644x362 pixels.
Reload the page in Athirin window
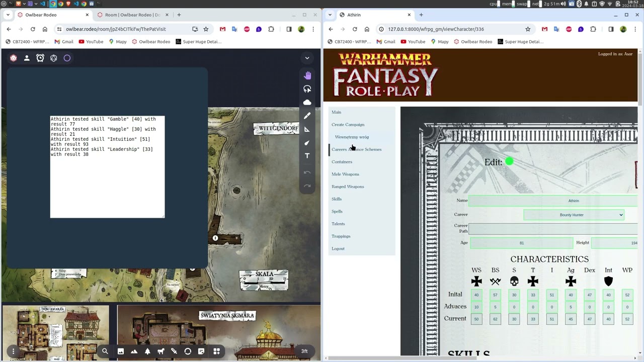[355, 29]
